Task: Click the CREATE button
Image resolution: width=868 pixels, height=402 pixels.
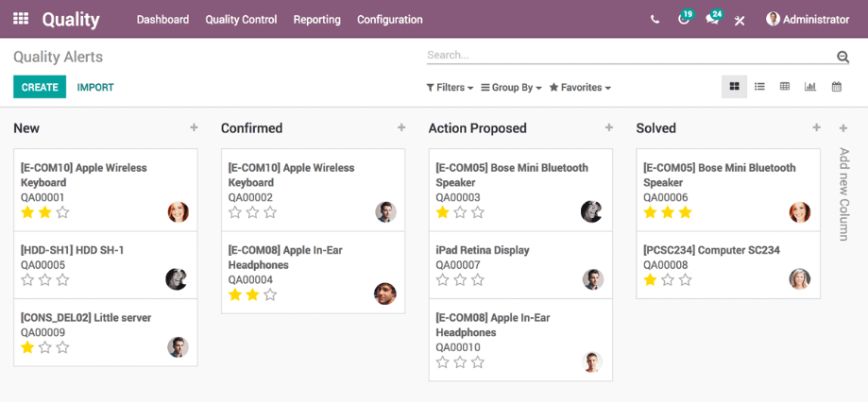Action: 40,87
